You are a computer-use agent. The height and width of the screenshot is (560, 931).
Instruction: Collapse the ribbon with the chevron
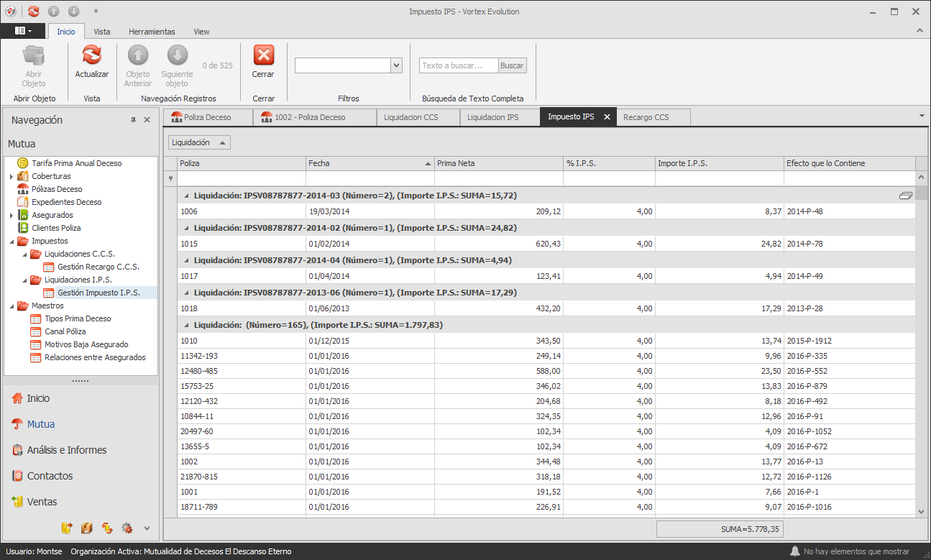click(x=919, y=31)
